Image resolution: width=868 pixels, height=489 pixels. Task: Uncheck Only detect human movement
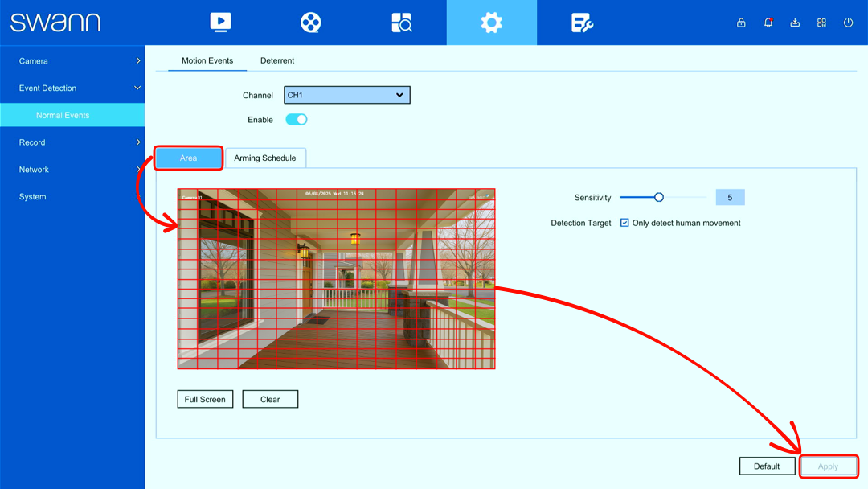624,223
